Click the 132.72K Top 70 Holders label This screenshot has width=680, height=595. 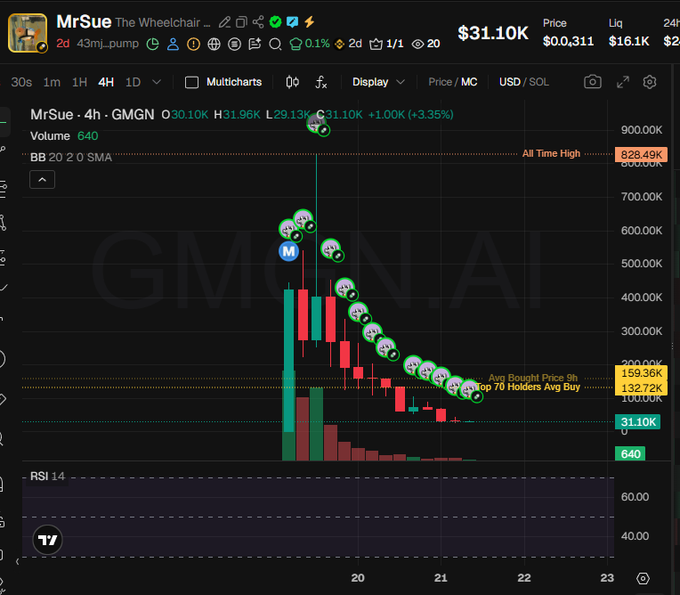coord(641,388)
